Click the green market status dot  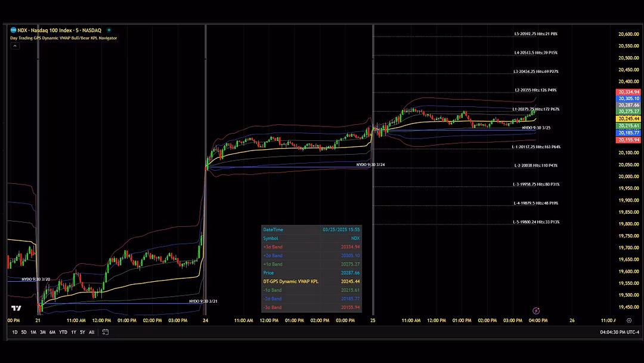(109, 30)
